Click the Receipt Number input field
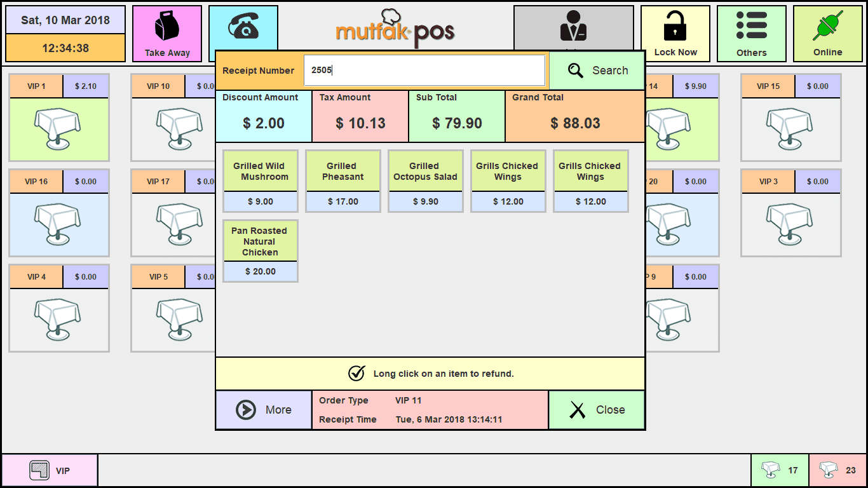 tap(424, 71)
